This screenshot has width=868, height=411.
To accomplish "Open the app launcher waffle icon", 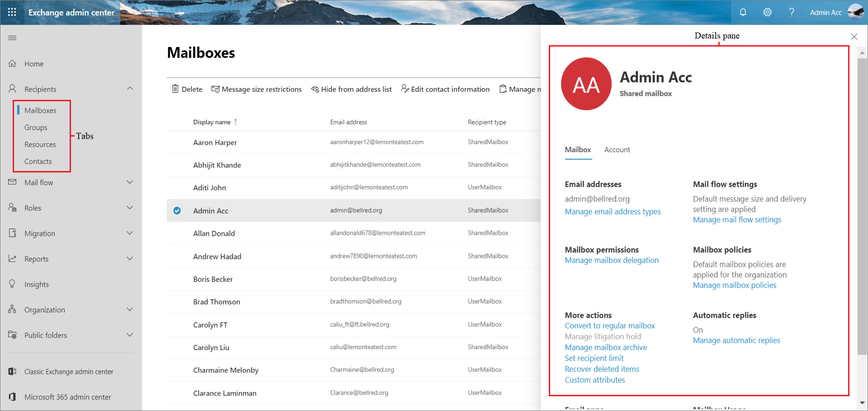I will pyautogui.click(x=12, y=12).
